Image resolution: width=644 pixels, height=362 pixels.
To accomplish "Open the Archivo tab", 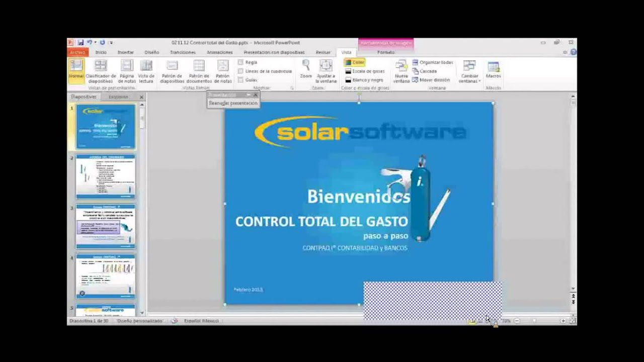I will (x=77, y=52).
